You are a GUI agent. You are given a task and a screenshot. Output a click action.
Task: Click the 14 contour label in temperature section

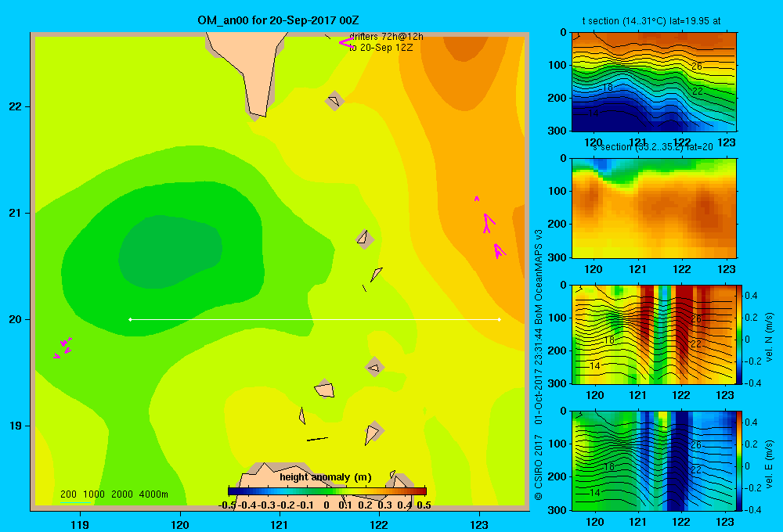[594, 113]
